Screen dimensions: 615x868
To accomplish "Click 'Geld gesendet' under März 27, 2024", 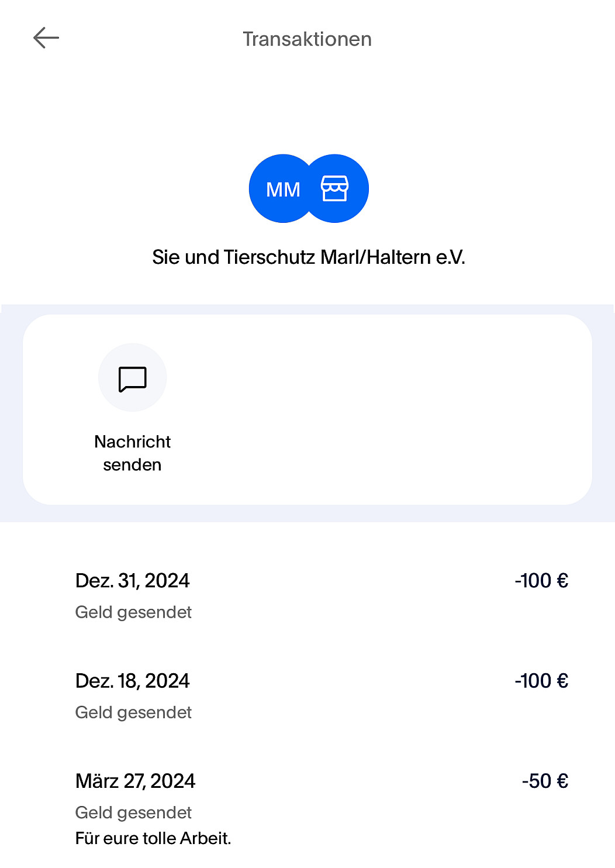I will (133, 812).
